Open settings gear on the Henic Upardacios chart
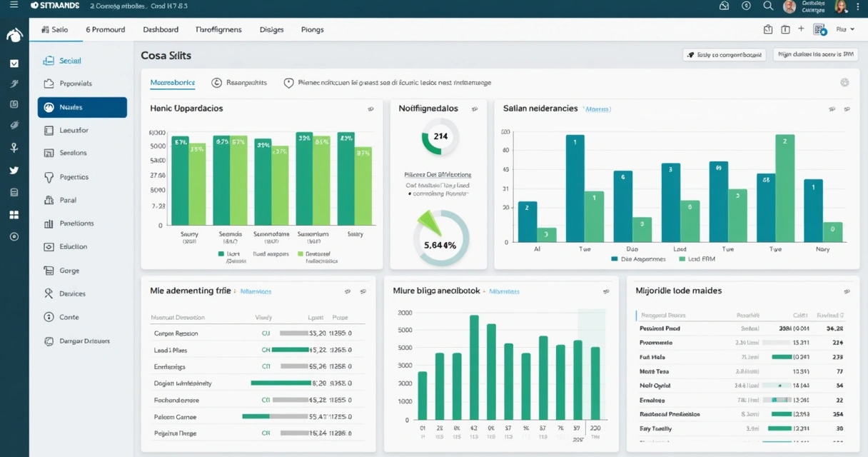Viewport: 868px width, 457px height. 370,109
